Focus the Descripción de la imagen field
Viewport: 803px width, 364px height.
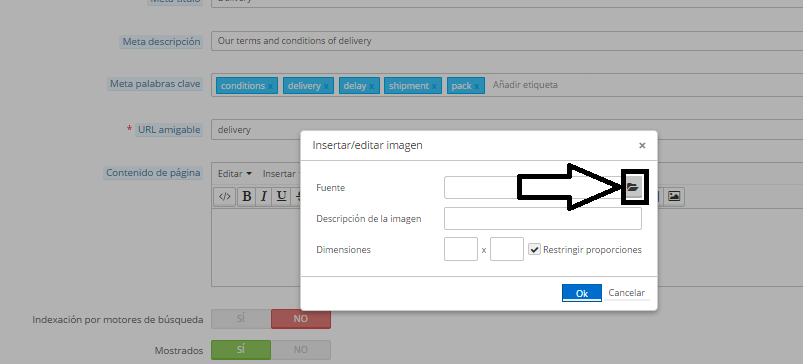542,219
